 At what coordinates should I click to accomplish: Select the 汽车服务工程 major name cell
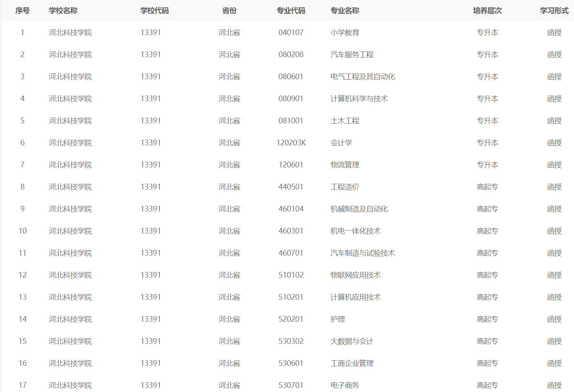coord(352,55)
